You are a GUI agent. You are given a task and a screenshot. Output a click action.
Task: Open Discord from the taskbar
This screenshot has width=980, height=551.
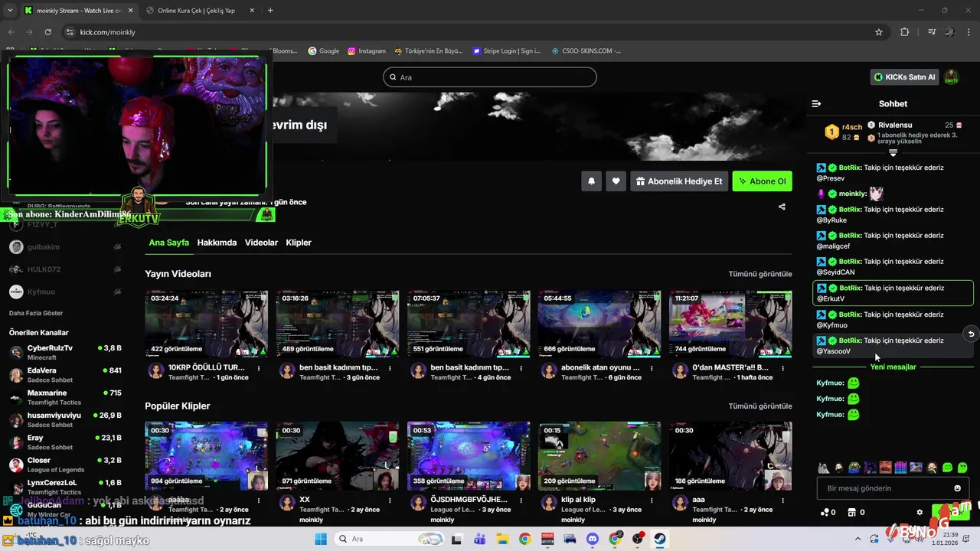click(x=593, y=539)
